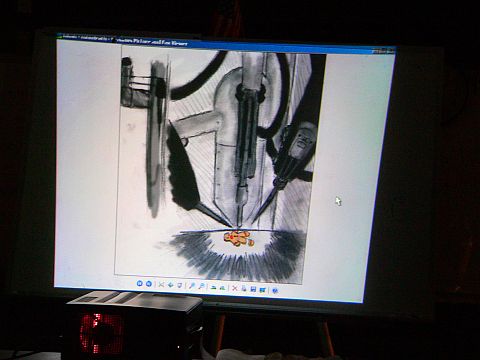Viewport: 480px width, 360px height.
Task: Show image at Actual Size
Action: point(171,285)
